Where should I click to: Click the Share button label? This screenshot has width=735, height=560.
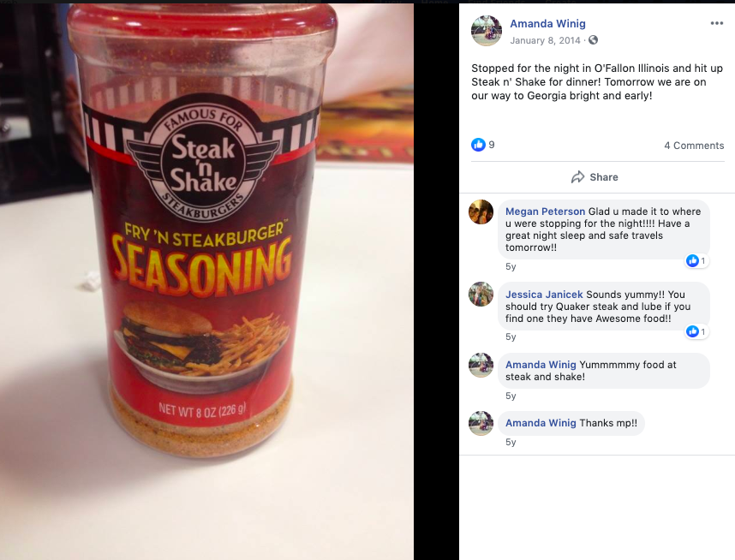pos(604,177)
